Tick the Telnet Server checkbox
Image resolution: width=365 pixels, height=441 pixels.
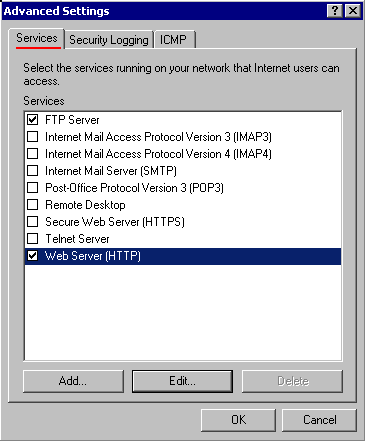pyautogui.click(x=32, y=238)
